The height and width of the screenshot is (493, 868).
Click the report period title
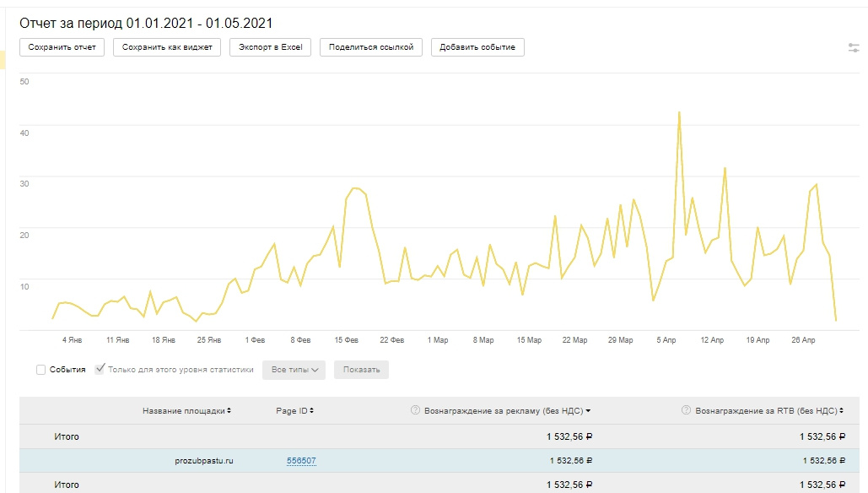[146, 24]
